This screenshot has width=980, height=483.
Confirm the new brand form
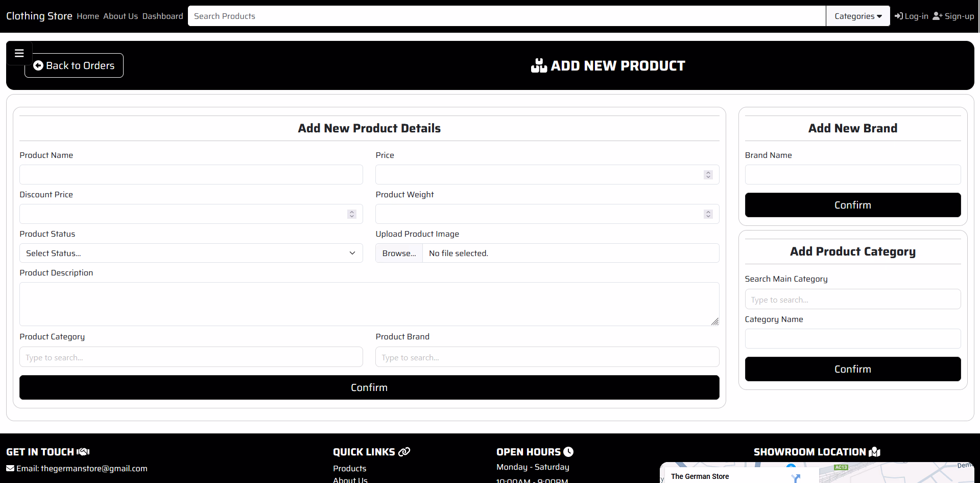click(x=852, y=205)
